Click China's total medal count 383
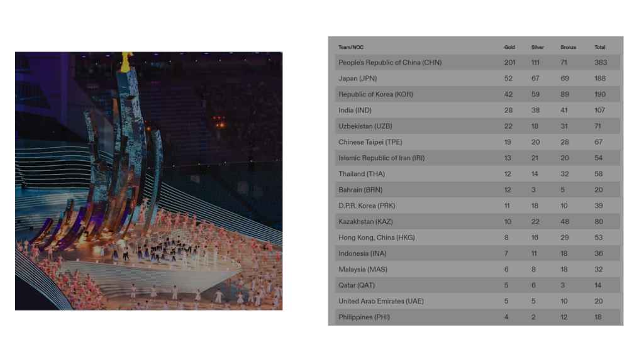Image resolution: width=644 pixels, height=362 pixels. (x=600, y=63)
